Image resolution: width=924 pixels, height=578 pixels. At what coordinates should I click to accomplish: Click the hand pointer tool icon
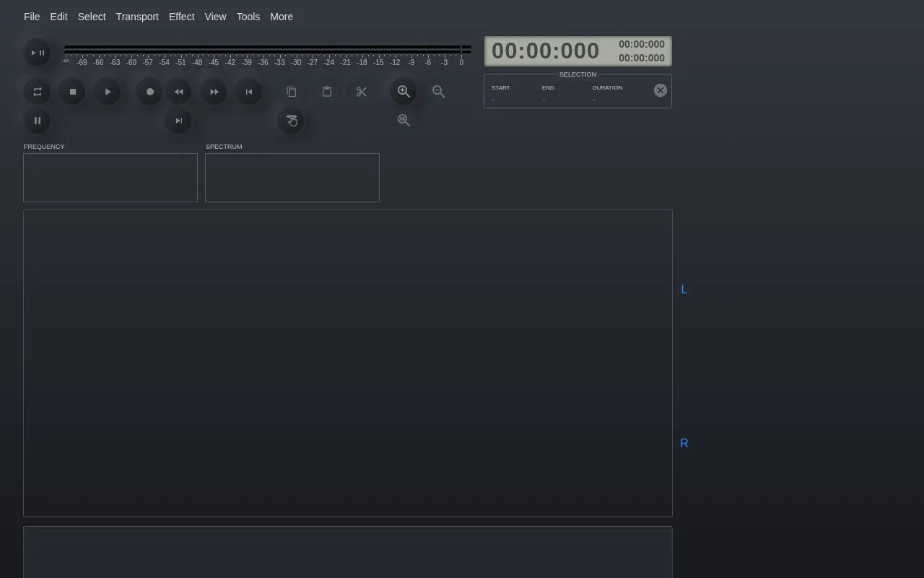[x=292, y=121]
